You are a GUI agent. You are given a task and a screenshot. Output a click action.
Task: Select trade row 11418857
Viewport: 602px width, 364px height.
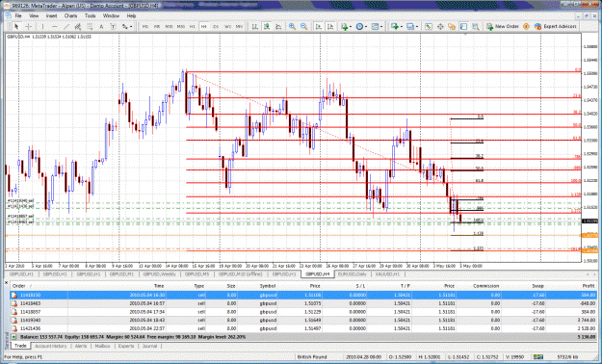(x=303, y=312)
